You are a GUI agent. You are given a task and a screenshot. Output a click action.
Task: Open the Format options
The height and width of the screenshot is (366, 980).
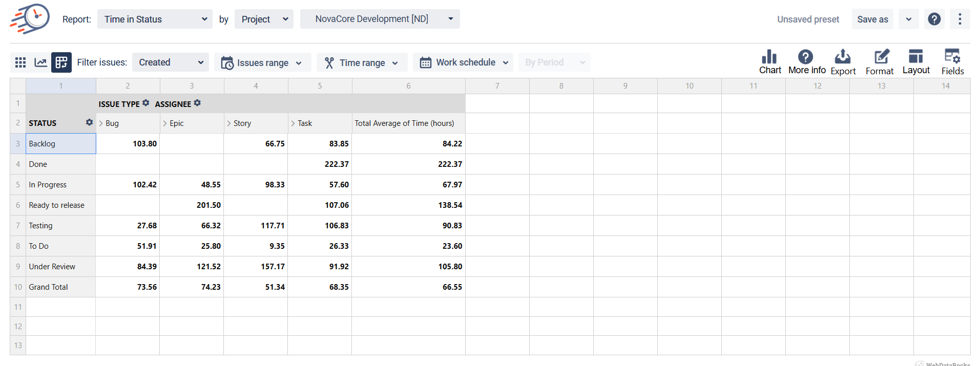(x=880, y=62)
